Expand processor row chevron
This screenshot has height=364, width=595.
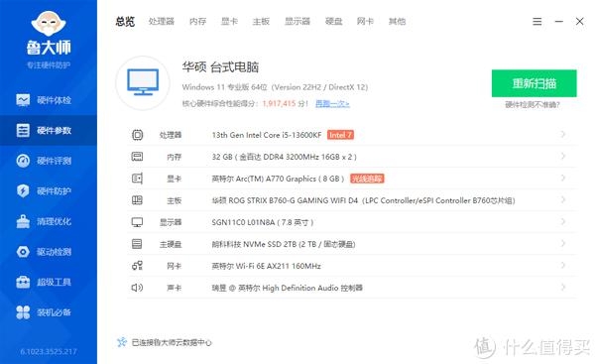[563, 134]
